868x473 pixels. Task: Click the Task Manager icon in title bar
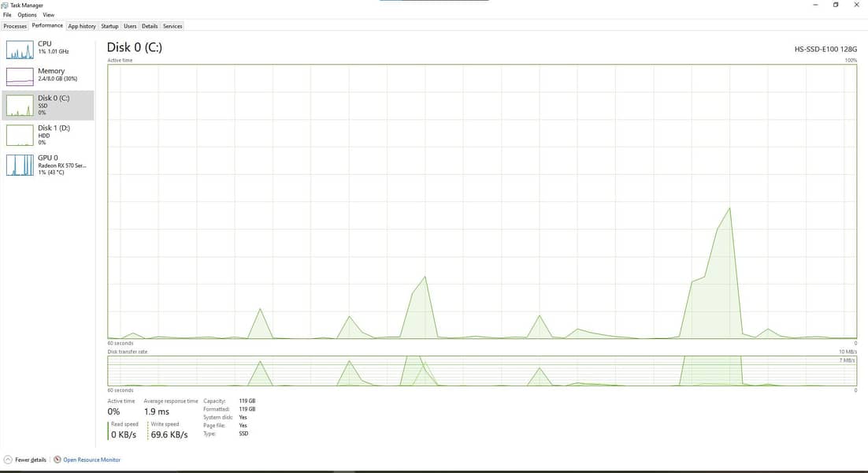5,5
